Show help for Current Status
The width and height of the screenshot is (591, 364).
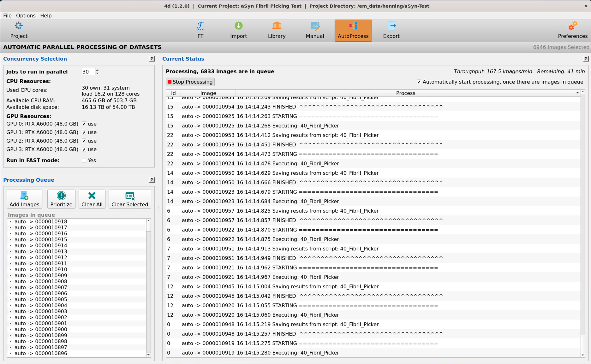[586, 59]
